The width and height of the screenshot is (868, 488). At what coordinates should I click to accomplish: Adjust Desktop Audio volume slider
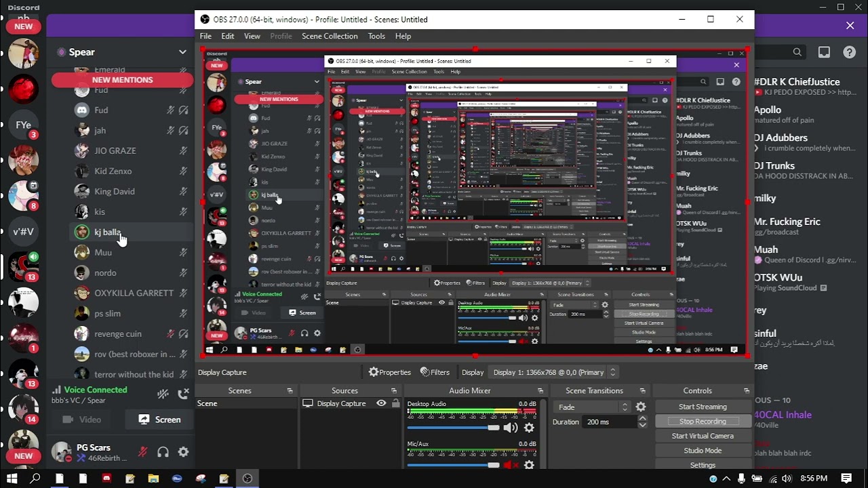click(x=452, y=428)
